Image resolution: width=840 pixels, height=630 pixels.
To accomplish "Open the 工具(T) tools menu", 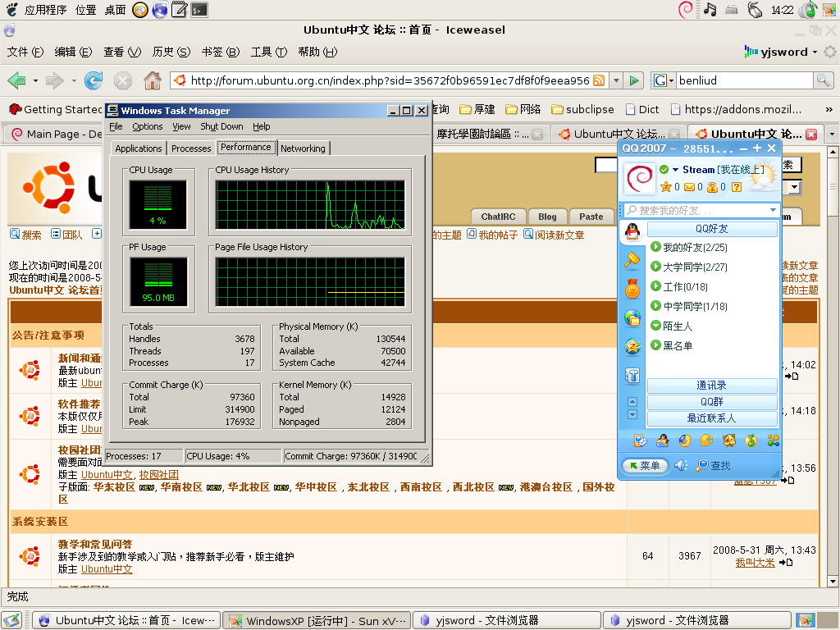I will 269,52.
